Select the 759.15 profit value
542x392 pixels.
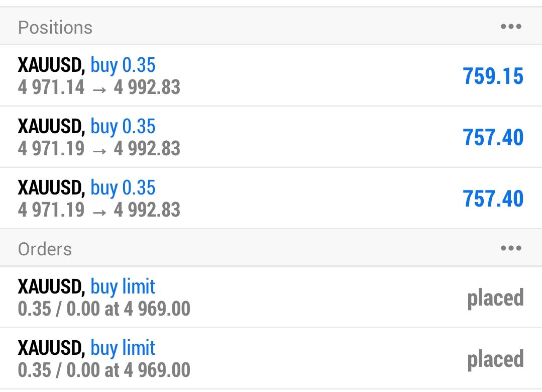point(493,76)
